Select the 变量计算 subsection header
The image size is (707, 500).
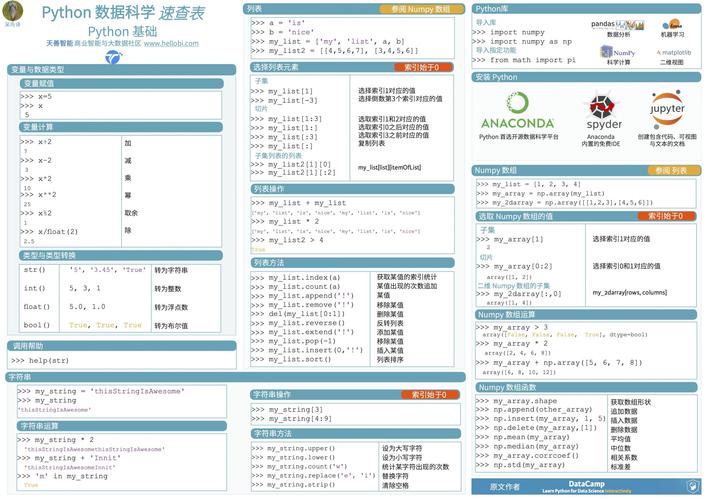pos(121,127)
